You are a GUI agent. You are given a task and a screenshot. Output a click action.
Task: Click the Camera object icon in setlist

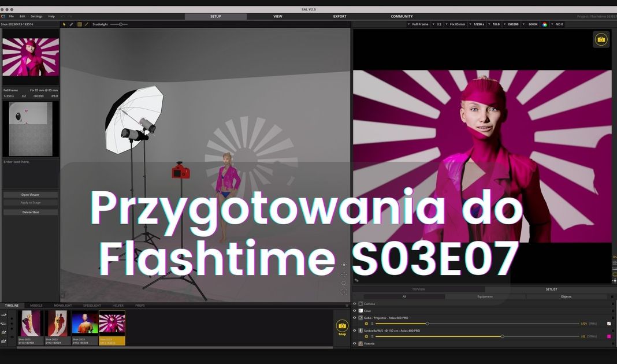[360, 303]
